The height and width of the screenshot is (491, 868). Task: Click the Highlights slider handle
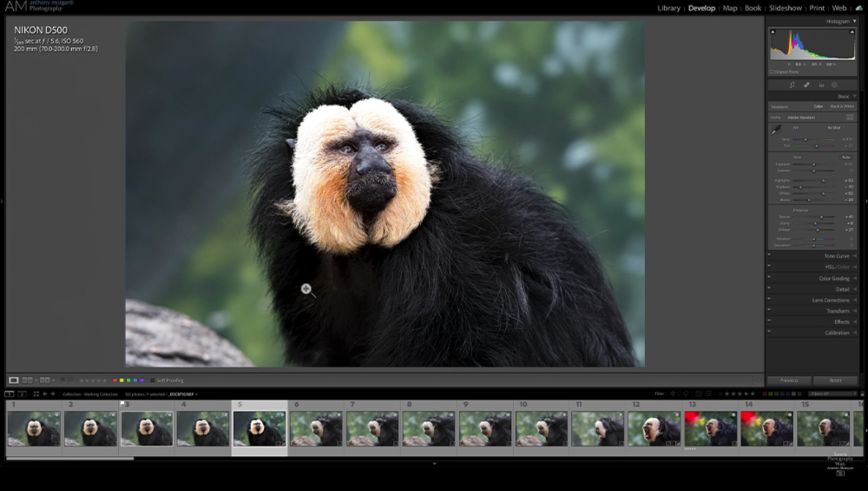tap(823, 180)
